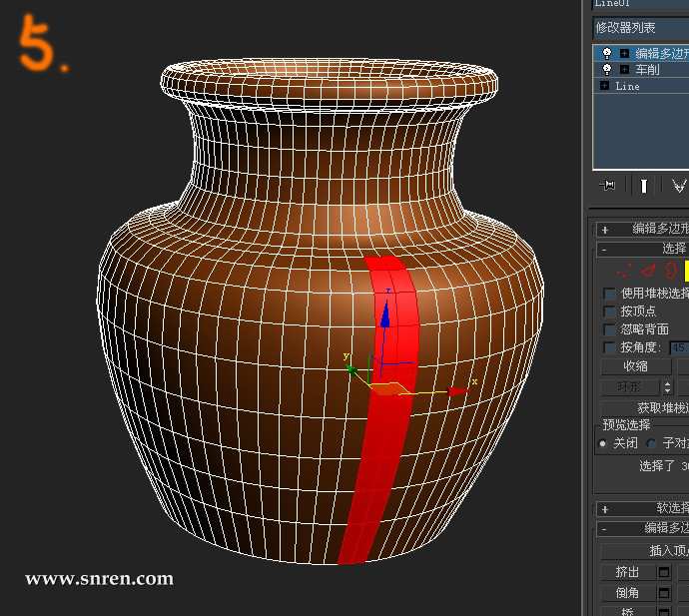The height and width of the screenshot is (616, 689).
Task: Collapse the 选择 rollout header
Action: coord(643,250)
